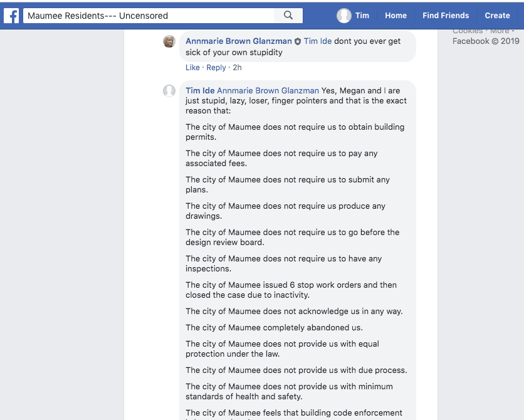Open Tim Ide author name on the long reply
The width and height of the screenshot is (524, 420).
(x=200, y=91)
